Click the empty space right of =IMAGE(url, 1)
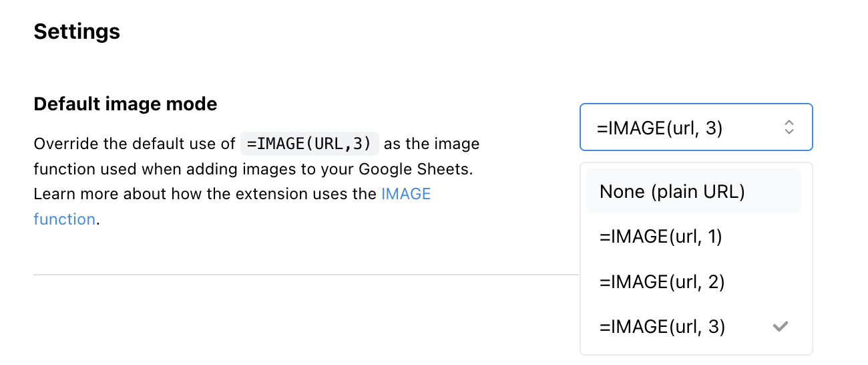 [761, 237]
